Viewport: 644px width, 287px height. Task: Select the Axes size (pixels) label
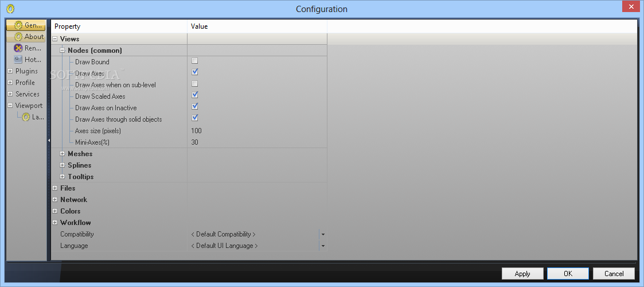coord(98,131)
